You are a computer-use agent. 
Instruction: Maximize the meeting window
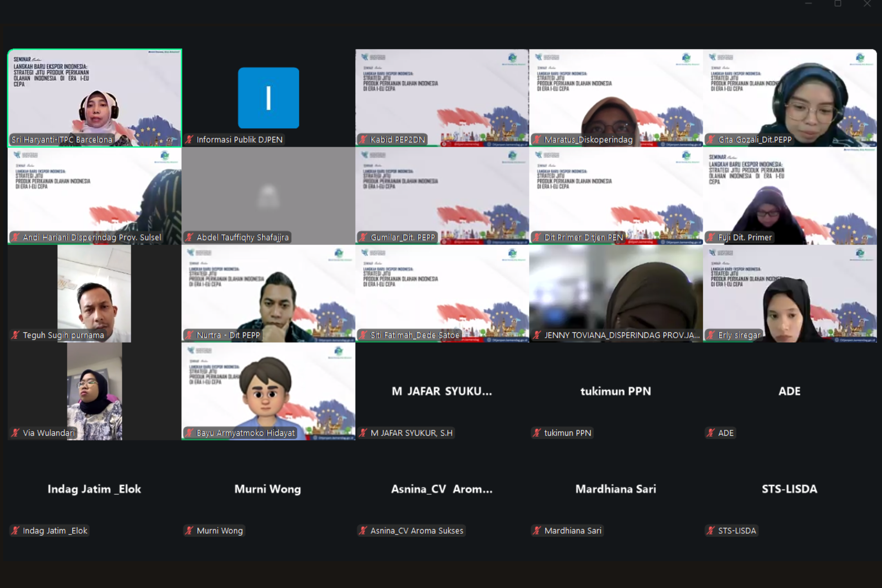pos(838,4)
